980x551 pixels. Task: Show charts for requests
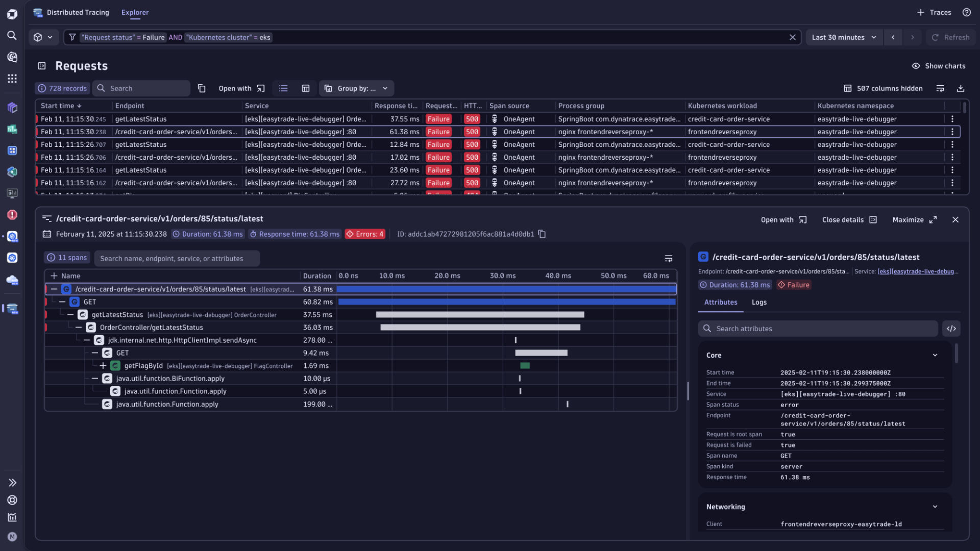938,66
